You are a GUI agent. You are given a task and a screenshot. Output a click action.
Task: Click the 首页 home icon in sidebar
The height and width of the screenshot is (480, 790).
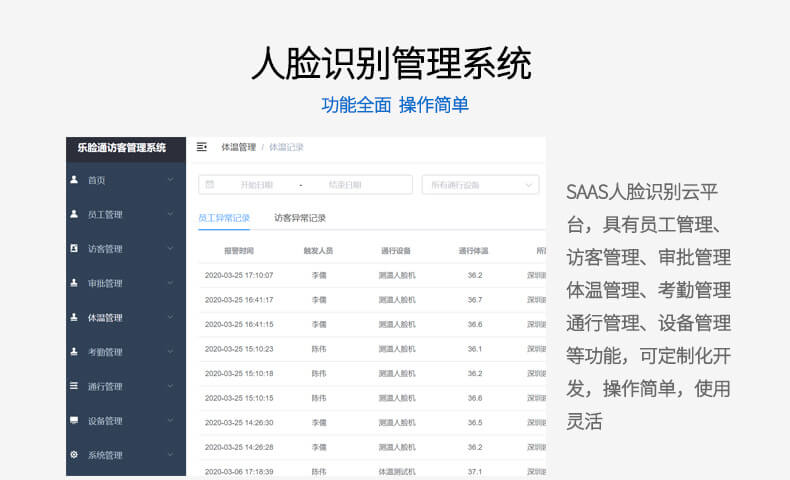74,180
